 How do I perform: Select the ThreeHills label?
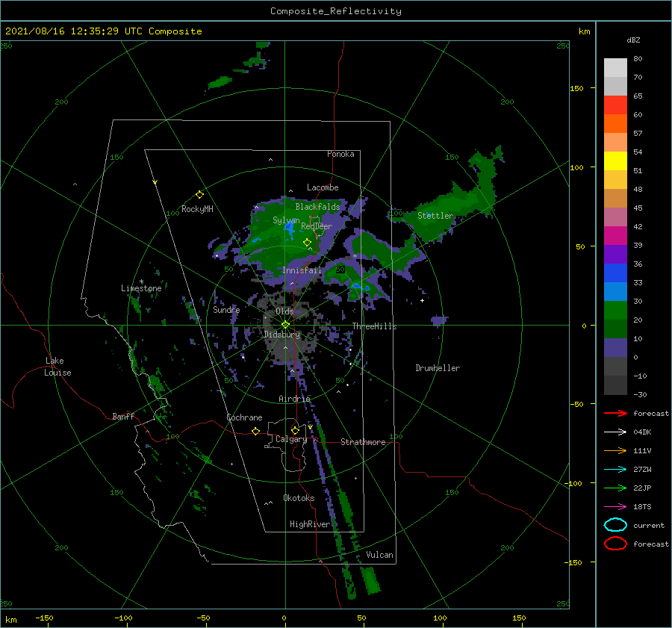pos(374,326)
